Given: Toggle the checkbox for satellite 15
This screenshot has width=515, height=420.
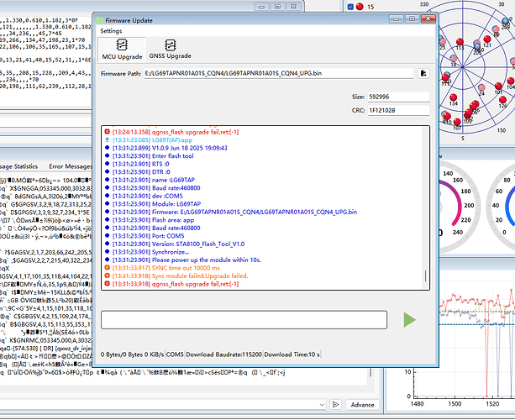Looking at the screenshot, I should click(x=350, y=6).
